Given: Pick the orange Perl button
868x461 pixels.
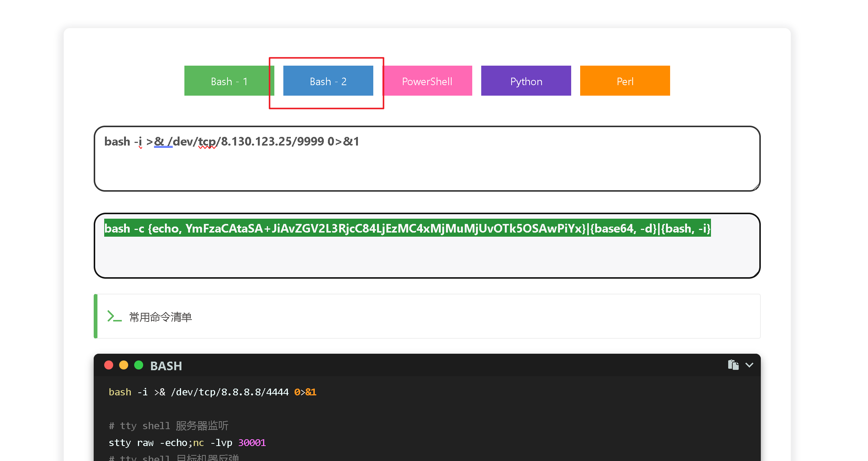Looking at the screenshot, I should (x=625, y=81).
